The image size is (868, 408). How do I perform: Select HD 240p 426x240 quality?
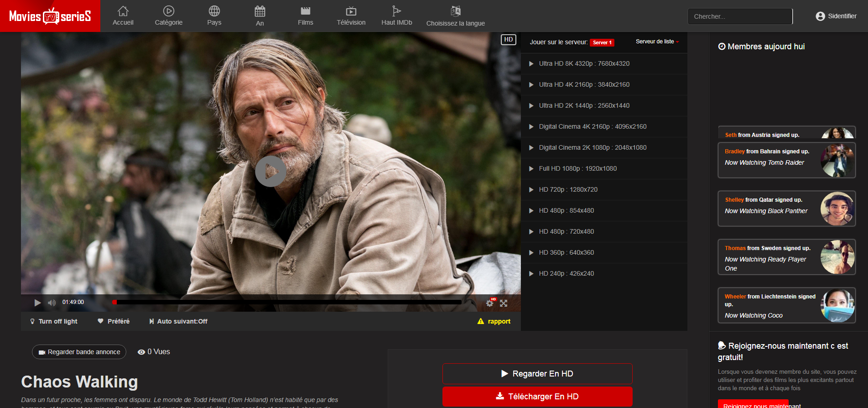(604, 273)
